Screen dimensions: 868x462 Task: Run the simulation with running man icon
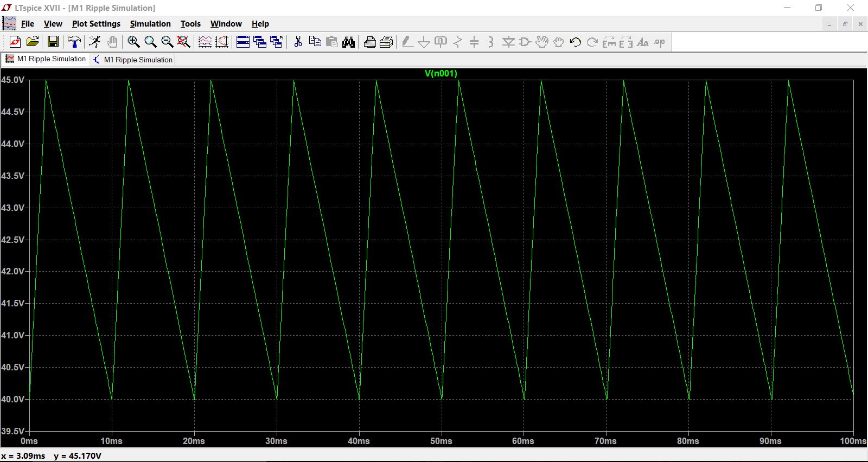point(95,42)
